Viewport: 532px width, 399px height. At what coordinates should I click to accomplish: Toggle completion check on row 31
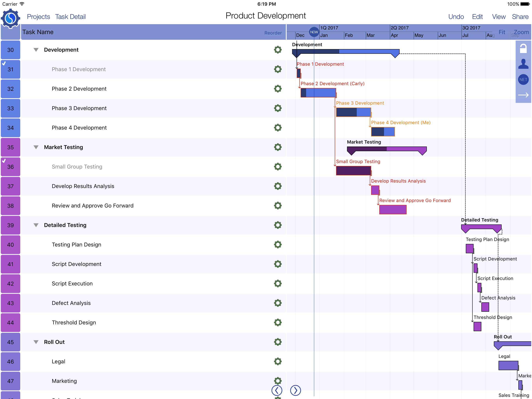click(x=4, y=64)
